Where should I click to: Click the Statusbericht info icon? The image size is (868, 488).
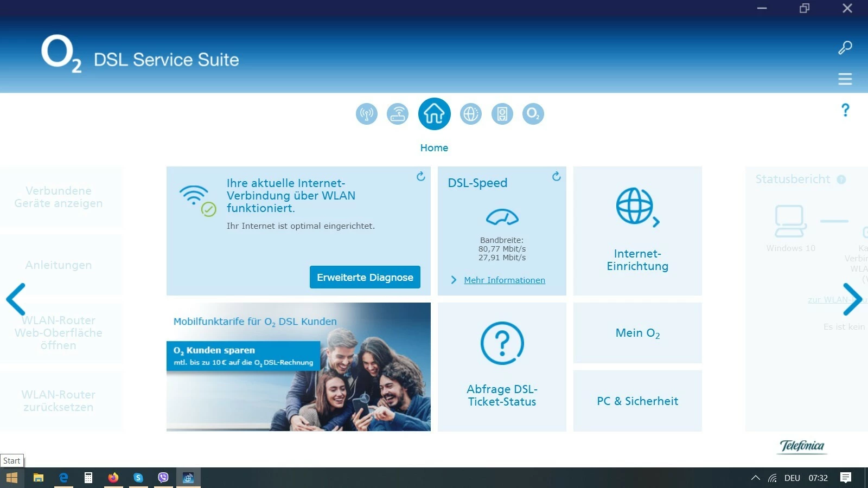pos(841,179)
